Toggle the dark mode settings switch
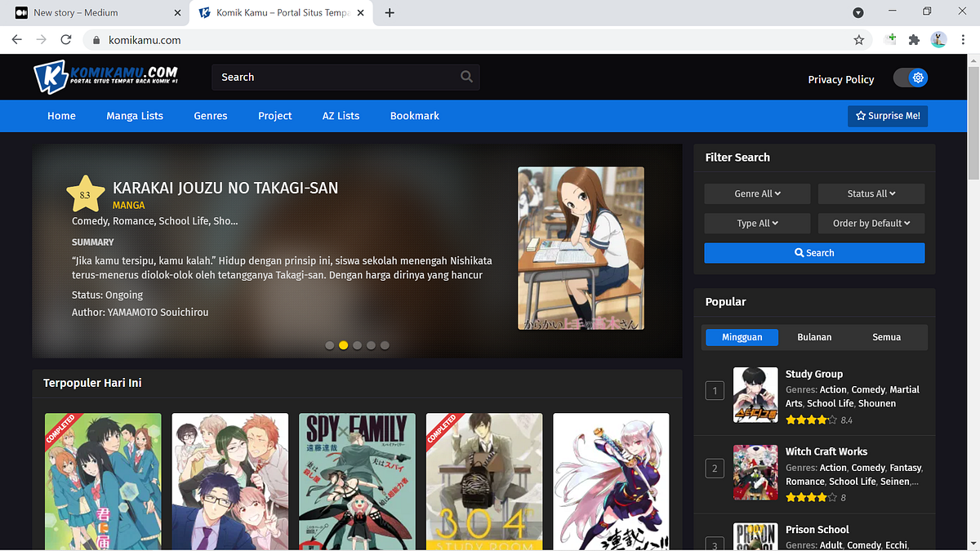The width and height of the screenshot is (980, 551). (x=911, y=78)
